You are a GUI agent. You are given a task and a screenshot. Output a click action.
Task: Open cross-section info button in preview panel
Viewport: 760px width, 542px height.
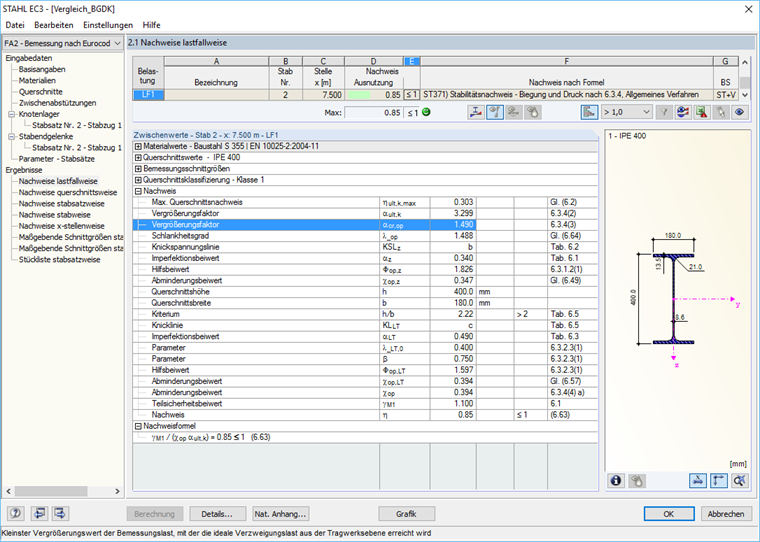(617, 481)
